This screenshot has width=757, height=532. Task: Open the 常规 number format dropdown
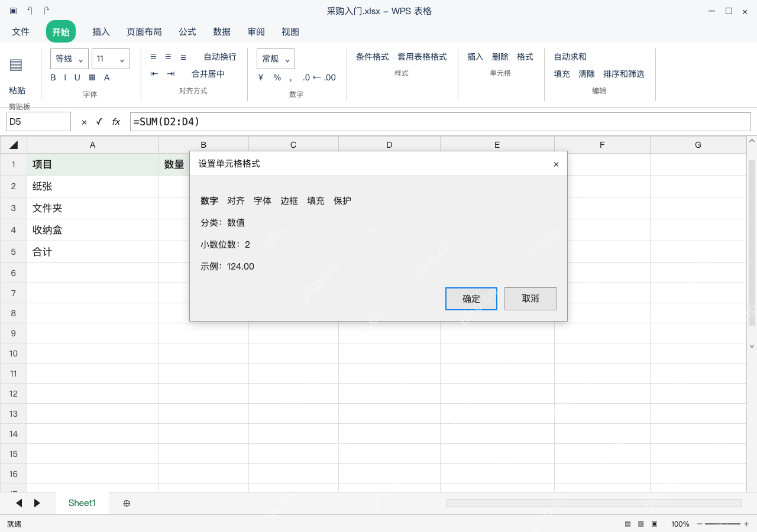click(276, 59)
